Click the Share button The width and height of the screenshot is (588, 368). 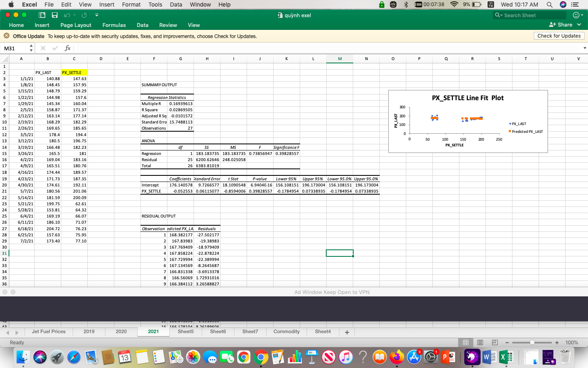pos(561,25)
